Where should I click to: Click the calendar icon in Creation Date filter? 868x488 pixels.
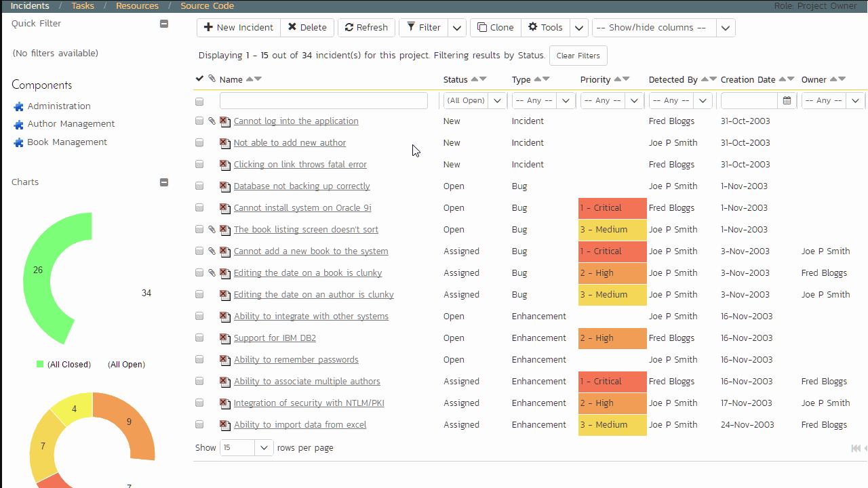pyautogui.click(x=786, y=100)
